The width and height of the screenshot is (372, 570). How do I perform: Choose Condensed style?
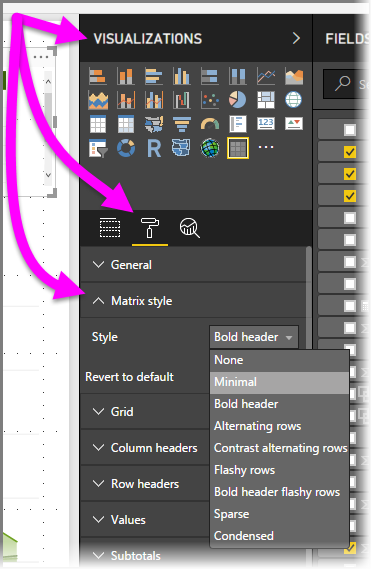point(279,536)
